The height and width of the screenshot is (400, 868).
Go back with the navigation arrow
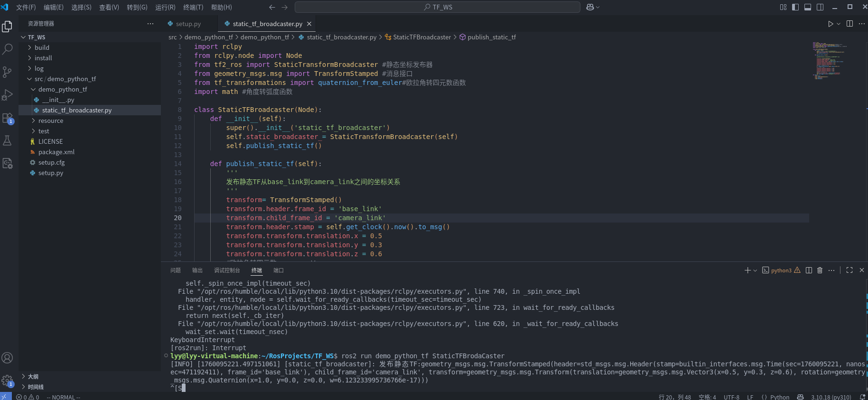point(272,7)
